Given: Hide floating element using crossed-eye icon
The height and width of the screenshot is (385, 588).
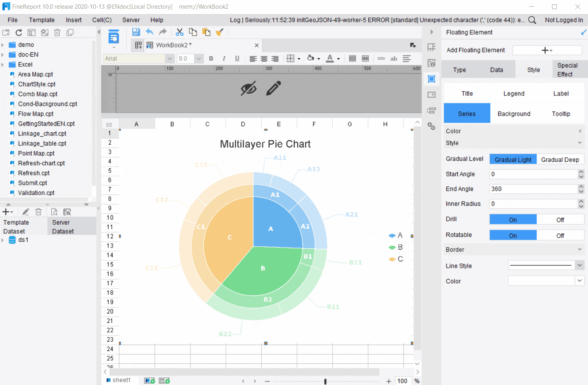Looking at the screenshot, I should pos(249,88).
